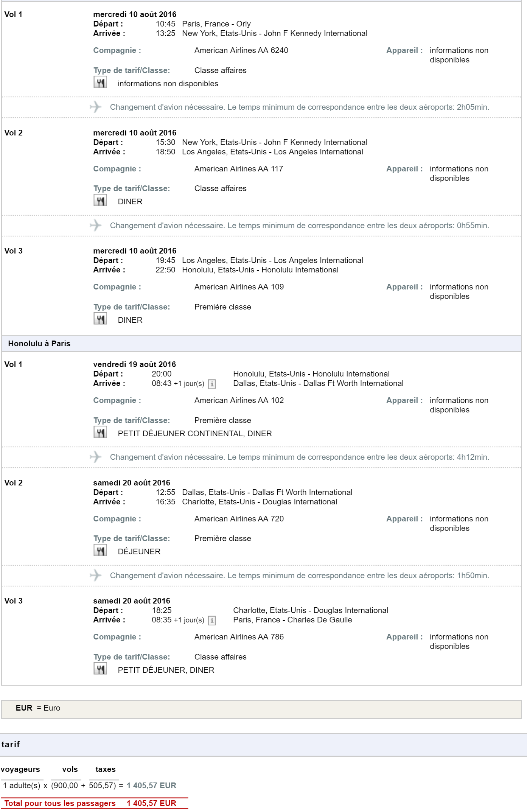
Task: Select the Honolulu à Paris section header
Action: click(x=261, y=344)
